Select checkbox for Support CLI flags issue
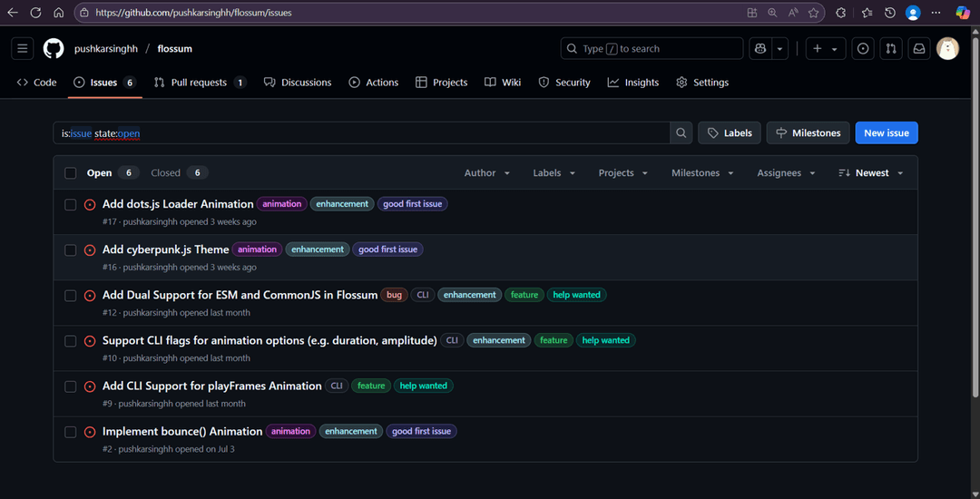This screenshot has height=499, width=980. tap(71, 341)
